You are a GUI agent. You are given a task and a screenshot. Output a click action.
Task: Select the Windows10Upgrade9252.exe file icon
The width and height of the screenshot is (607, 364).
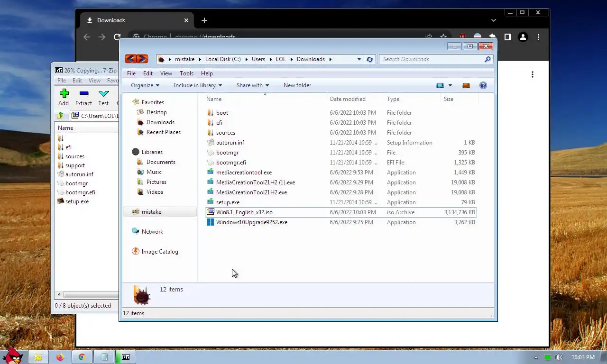[x=210, y=222]
